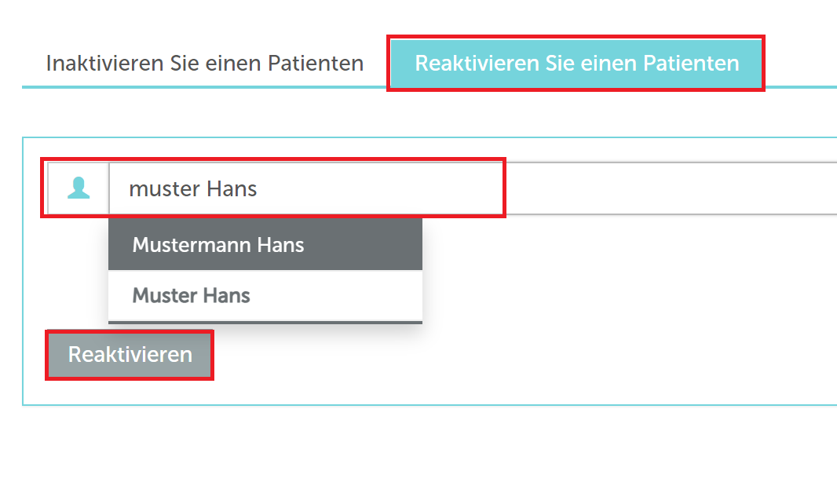Click Reaktivieren below the suggestion list
This screenshot has width=837, height=504.
[x=130, y=355]
